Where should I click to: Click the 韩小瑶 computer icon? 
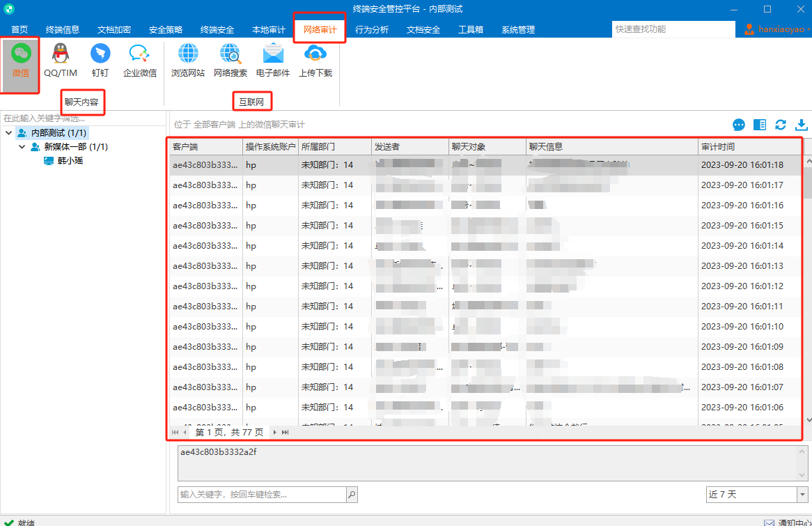pyautogui.click(x=49, y=161)
